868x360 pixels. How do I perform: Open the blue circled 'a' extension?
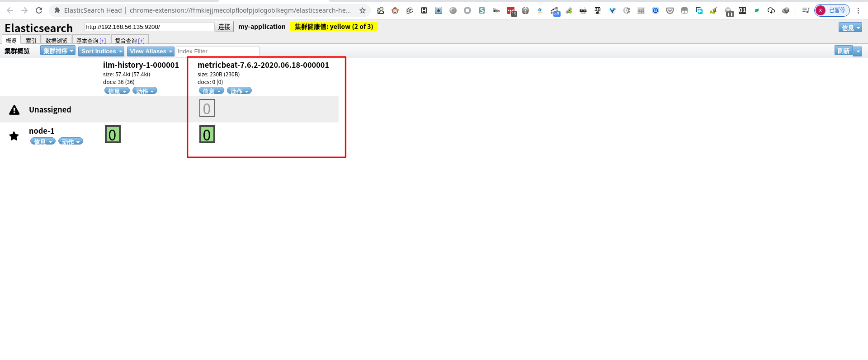click(x=656, y=10)
